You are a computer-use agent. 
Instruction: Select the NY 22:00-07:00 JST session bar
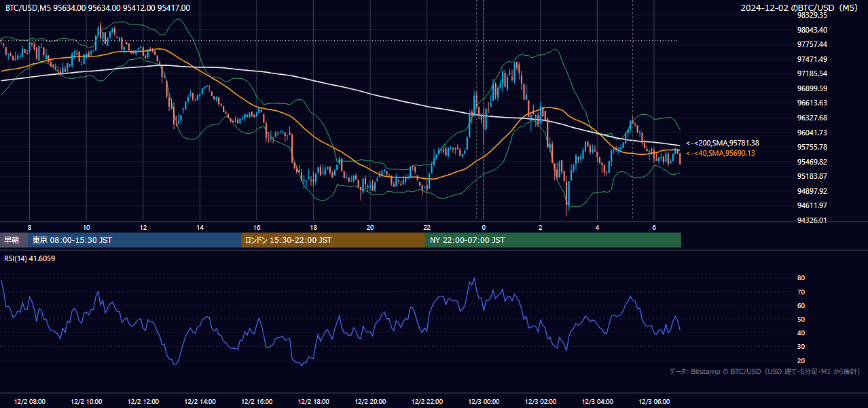pos(553,240)
